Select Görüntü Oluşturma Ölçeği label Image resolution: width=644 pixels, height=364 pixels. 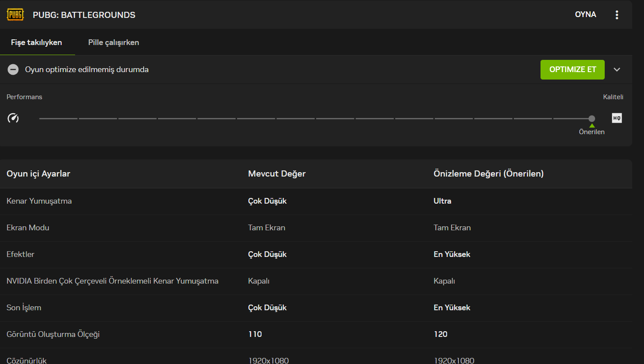point(53,334)
